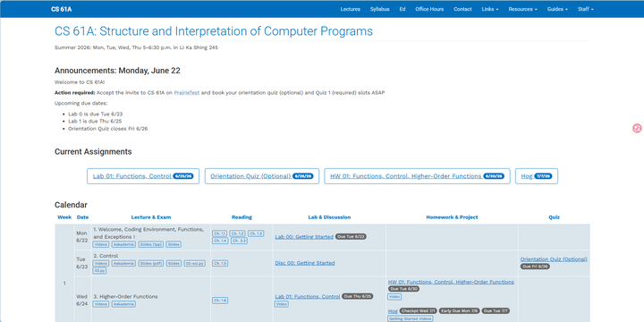Open Videos for Higher-Order Functions lecture
Image resolution: width=644 pixels, height=322 pixels.
tap(100, 304)
